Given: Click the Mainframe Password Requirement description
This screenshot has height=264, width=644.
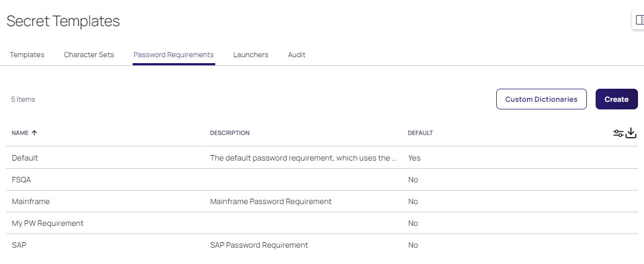Looking at the screenshot, I should (x=270, y=201).
